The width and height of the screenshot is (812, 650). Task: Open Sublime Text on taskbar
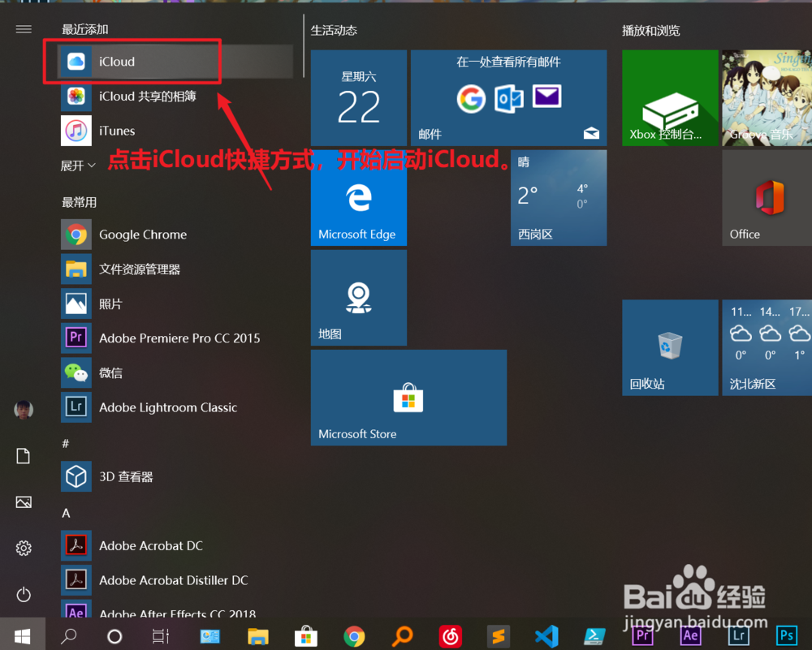pos(499,636)
